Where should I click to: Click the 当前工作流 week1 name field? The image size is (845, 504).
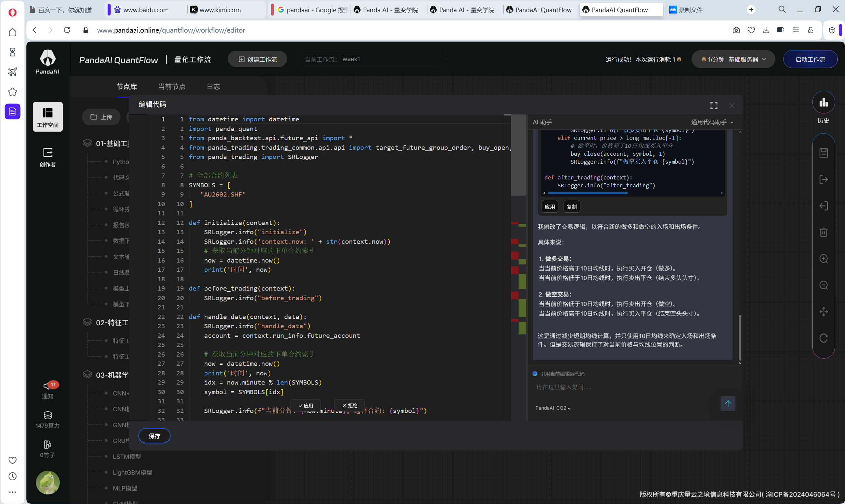point(372,59)
